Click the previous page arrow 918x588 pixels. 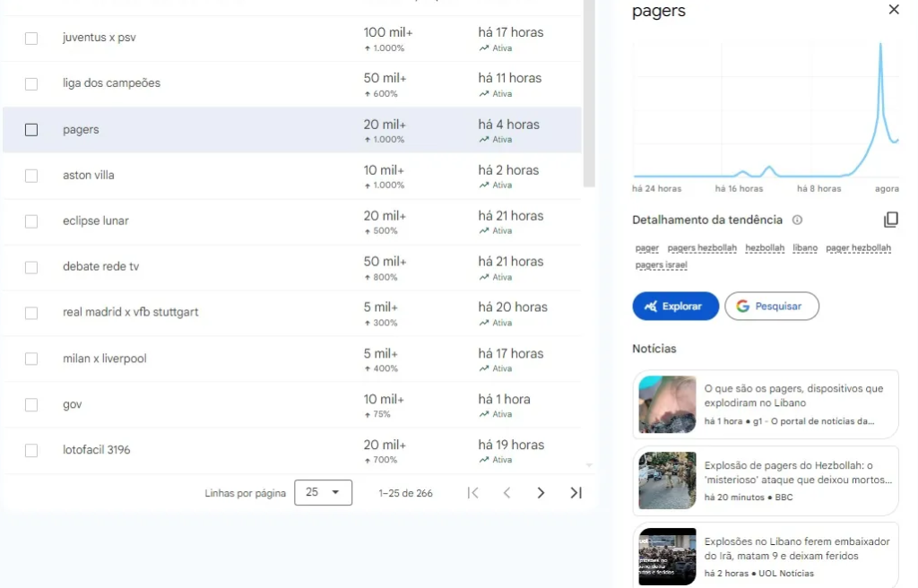(507, 493)
